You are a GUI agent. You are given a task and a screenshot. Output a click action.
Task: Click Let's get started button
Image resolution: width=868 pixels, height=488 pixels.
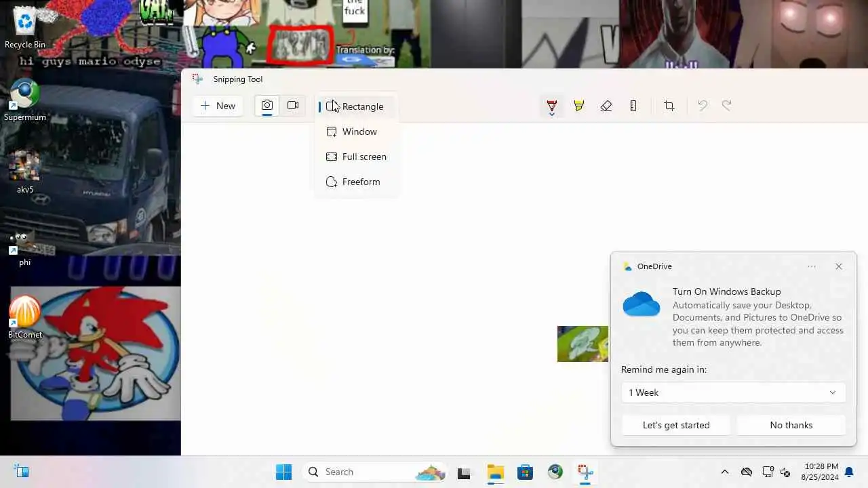click(676, 425)
